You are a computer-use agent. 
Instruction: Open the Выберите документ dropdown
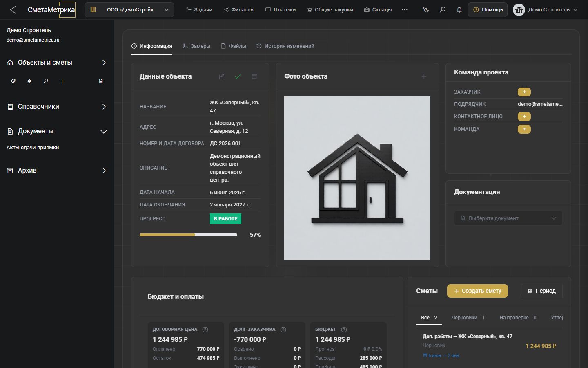[508, 218]
